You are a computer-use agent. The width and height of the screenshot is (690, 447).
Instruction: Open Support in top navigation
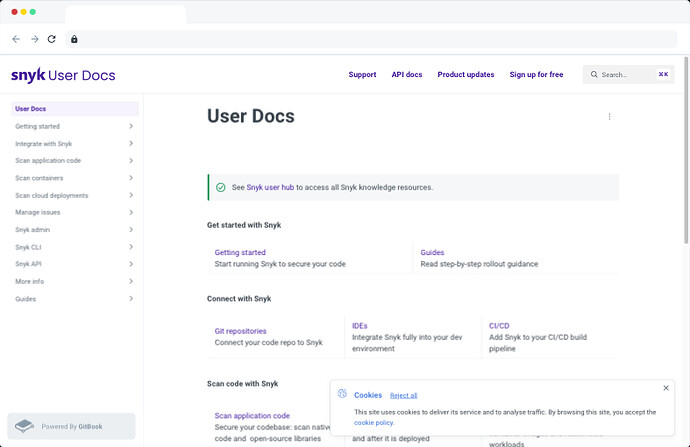(x=362, y=74)
